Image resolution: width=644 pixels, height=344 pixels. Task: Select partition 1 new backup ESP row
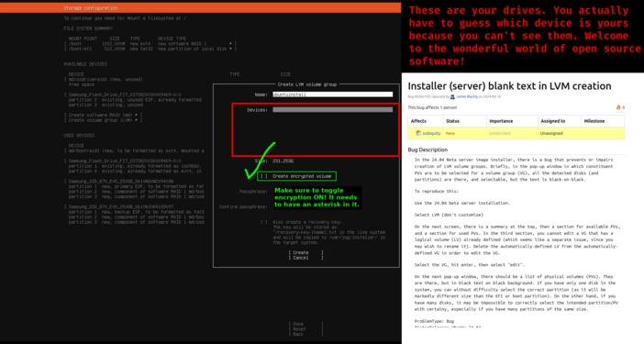pyautogui.click(x=136, y=212)
